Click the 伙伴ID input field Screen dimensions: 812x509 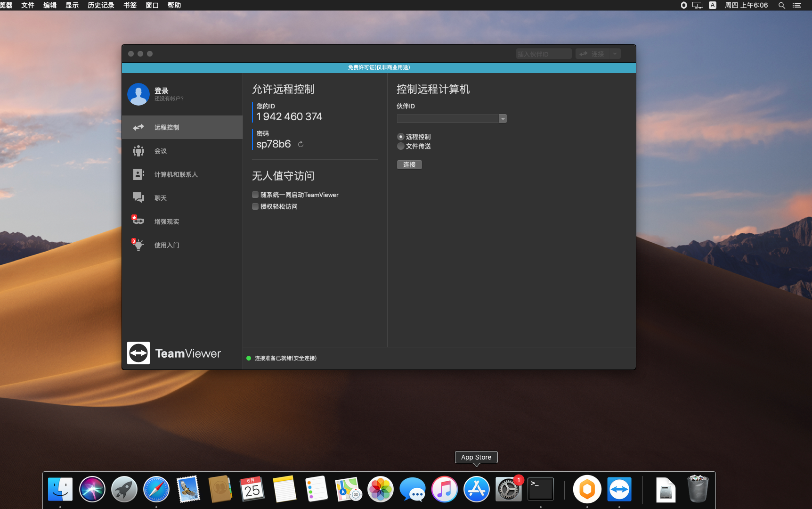click(x=447, y=118)
